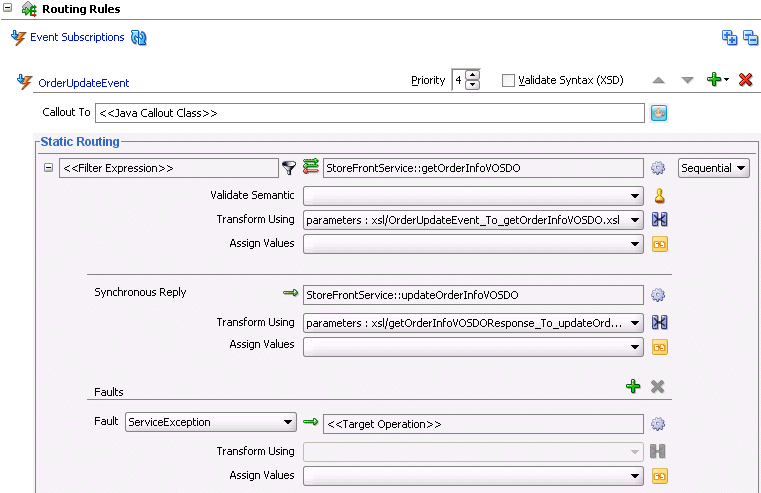This screenshot has width=761, height=493.
Task: Click the Filter Expression field
Action: coord(169,168)
